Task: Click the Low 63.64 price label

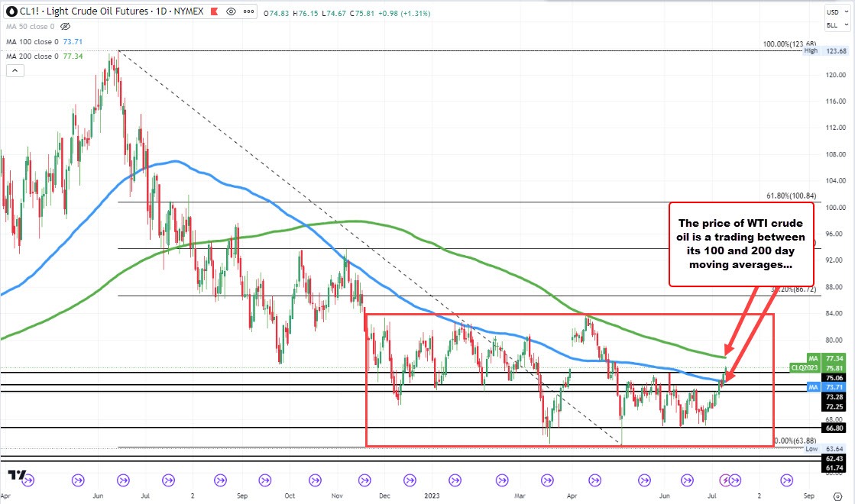Action: point(825,449)
